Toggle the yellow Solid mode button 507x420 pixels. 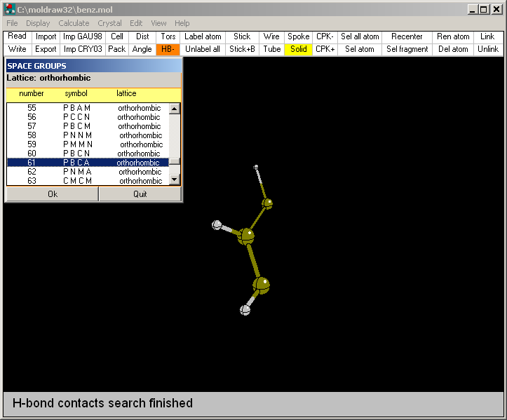299,49
